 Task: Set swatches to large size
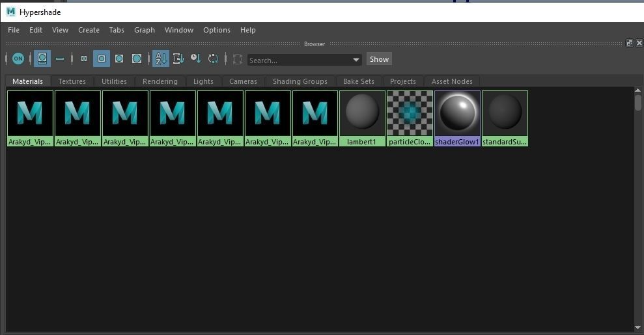119,59
